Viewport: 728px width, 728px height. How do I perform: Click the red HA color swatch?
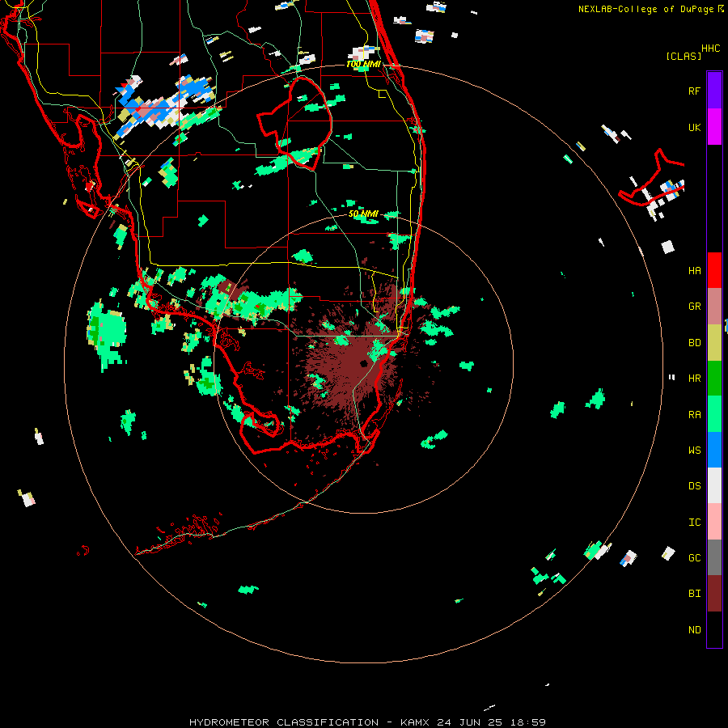coord(714,270)
